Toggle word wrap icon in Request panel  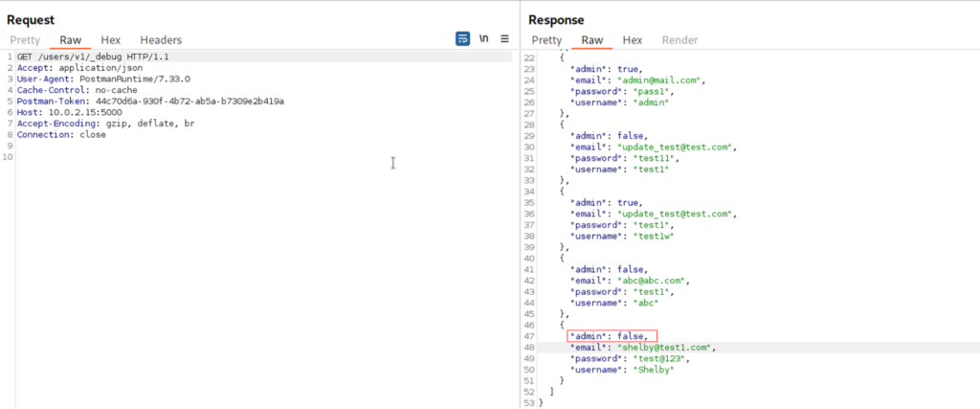pos(462,38)
